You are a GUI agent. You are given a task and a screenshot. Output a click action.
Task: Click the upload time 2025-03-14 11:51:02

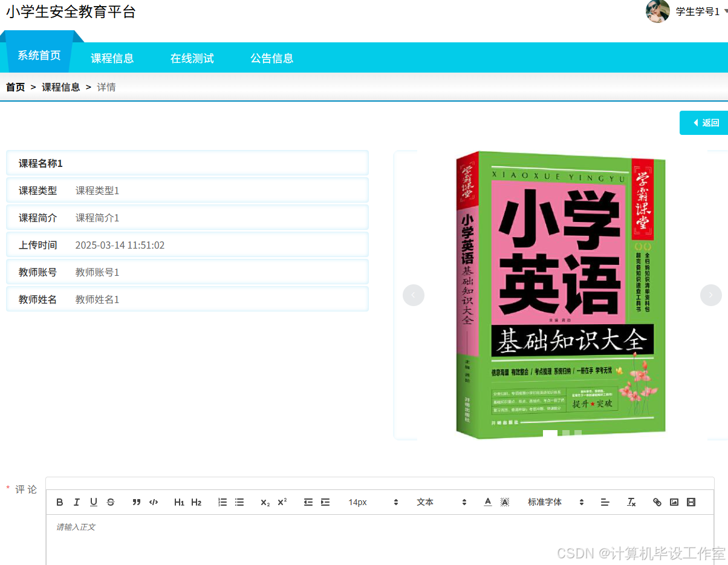(x=120, y=245)
